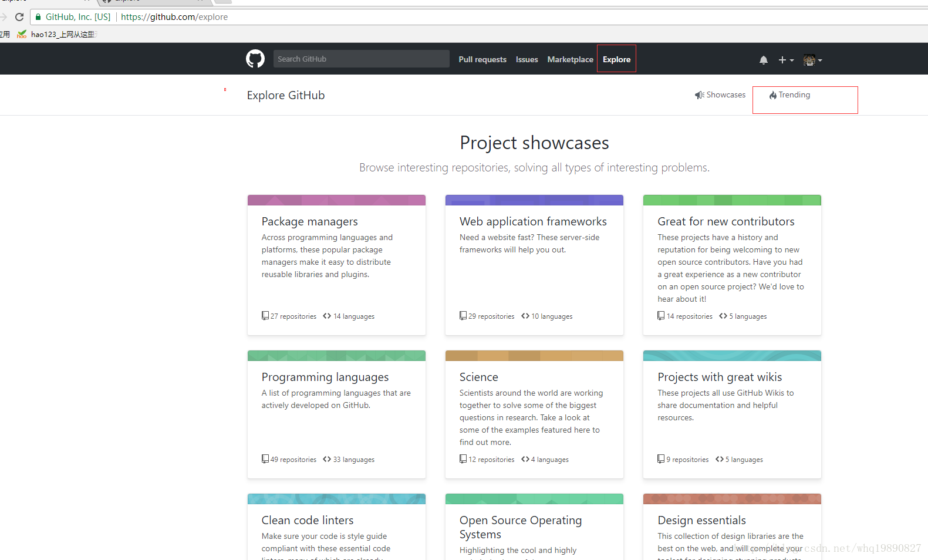The image size is (928, 560).
Task: Click the repo icon by 49 repositories
Action: click(x=265, y=459)
